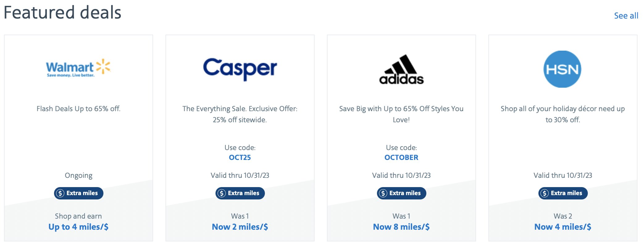Click Extra miles badge on adidas card
Image resolution: width=644 pixels, height=247 pixels.
coord(402,193)
